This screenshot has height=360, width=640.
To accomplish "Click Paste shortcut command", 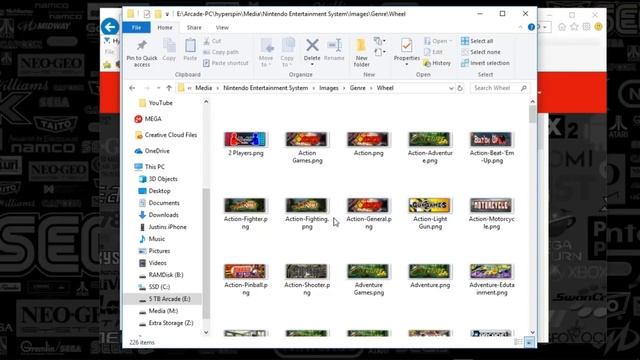I will point(226,63).
